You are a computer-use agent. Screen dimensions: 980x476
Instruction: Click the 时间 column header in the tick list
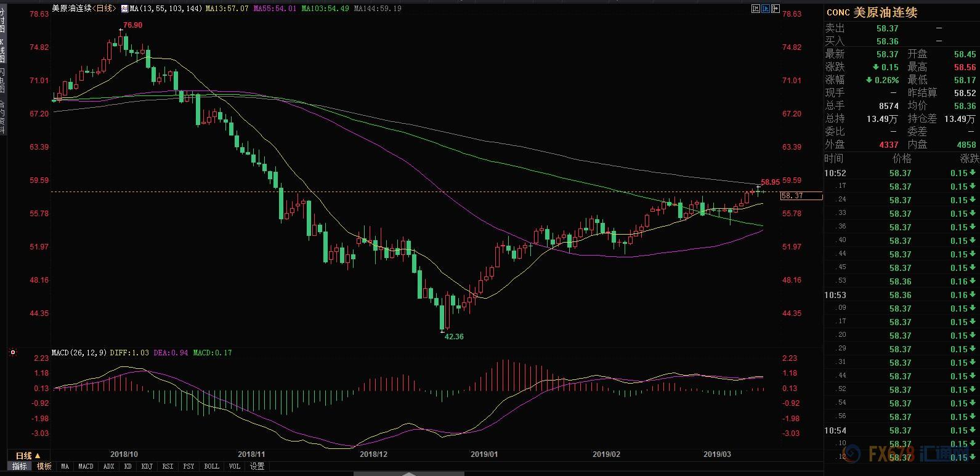click(x=834, y=159)
